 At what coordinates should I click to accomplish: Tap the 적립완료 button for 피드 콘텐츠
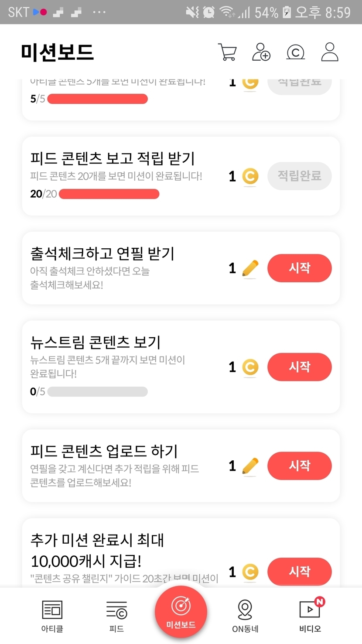tap(299, 176)
